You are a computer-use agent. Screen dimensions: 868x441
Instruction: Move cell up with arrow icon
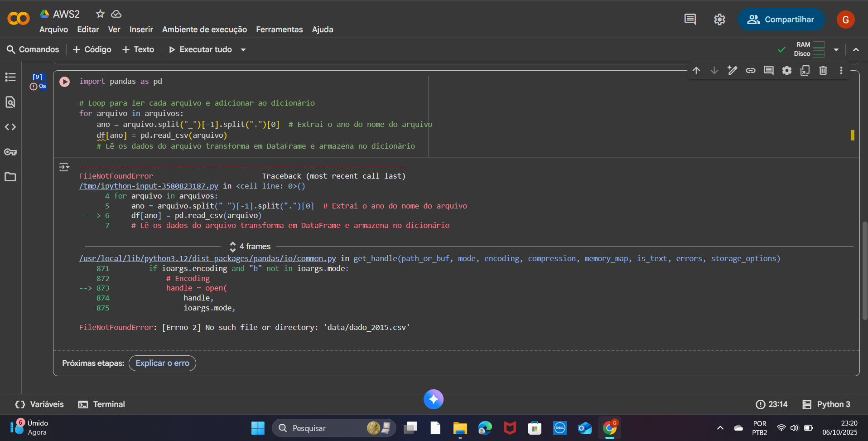pos(696,71)
